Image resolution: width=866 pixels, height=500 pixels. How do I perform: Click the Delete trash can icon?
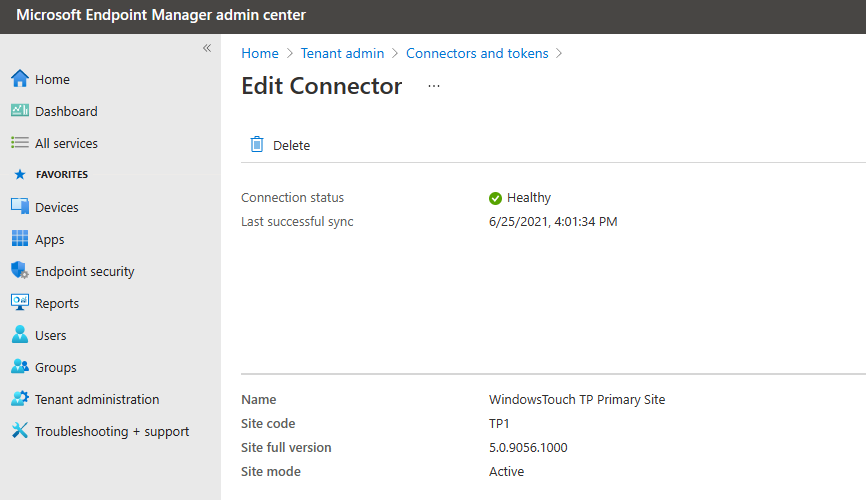click(x=257, y=144)
